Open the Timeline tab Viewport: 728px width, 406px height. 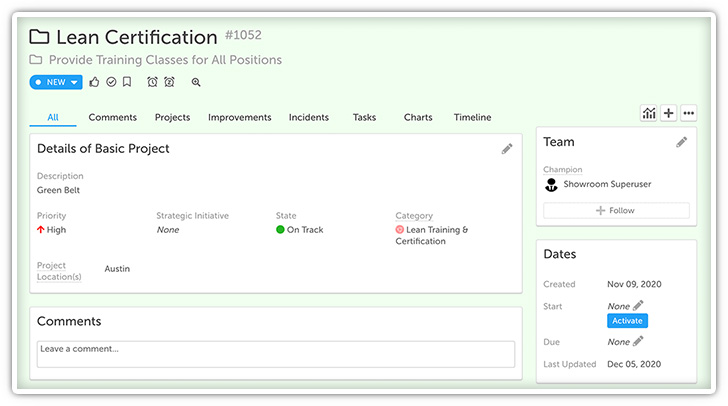pyautogui.click(x=472, y=117)
